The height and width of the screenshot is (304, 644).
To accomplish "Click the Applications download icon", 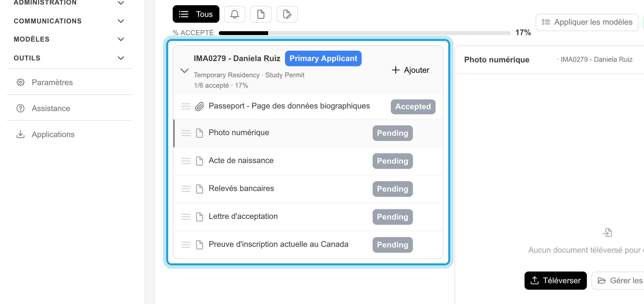I will tap(21, 134).
